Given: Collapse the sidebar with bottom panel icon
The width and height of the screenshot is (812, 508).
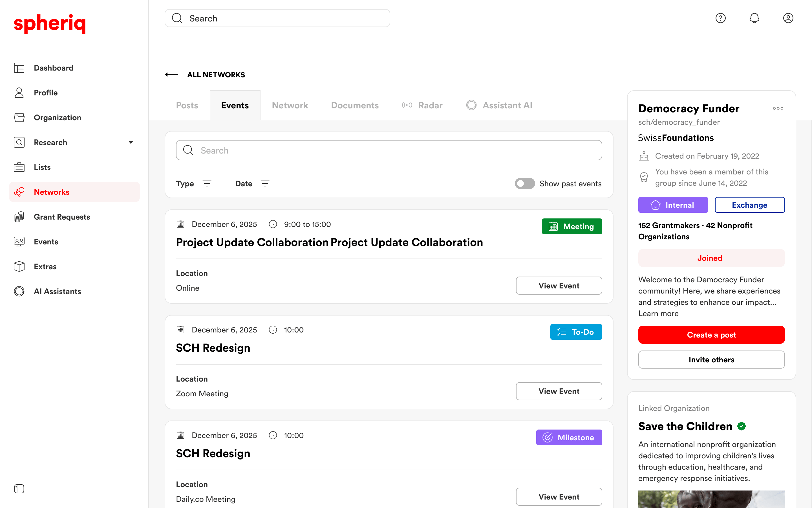Looking at the screenshot, I should click(x=19, y=489).
